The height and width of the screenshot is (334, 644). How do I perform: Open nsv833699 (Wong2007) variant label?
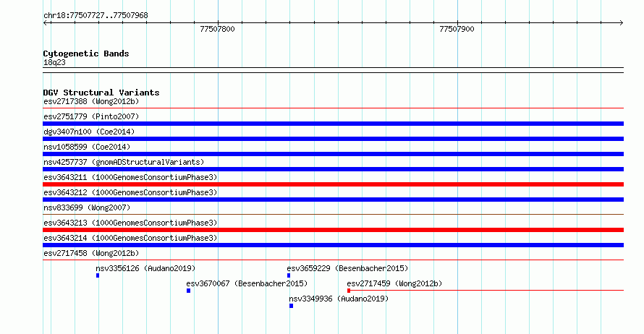(87, 207)
